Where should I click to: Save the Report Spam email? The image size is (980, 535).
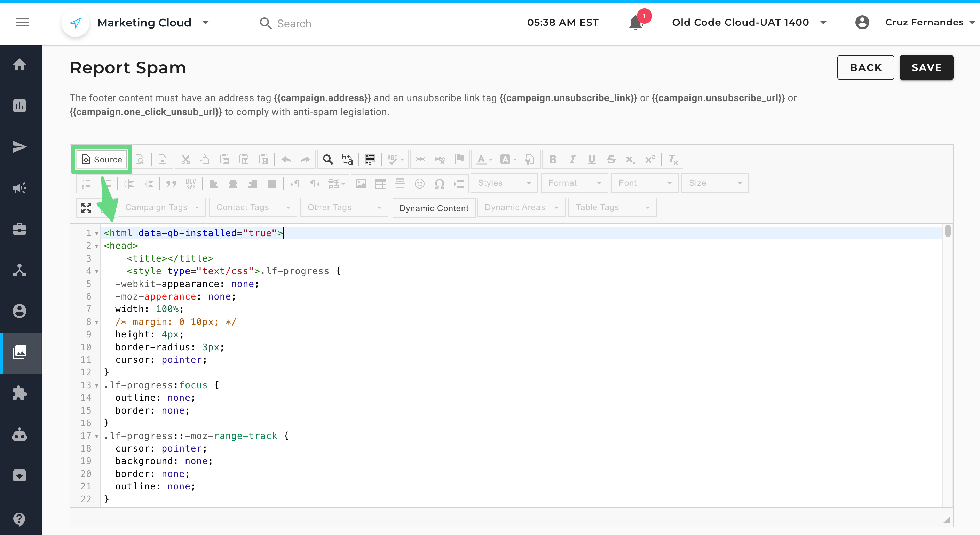926,67
